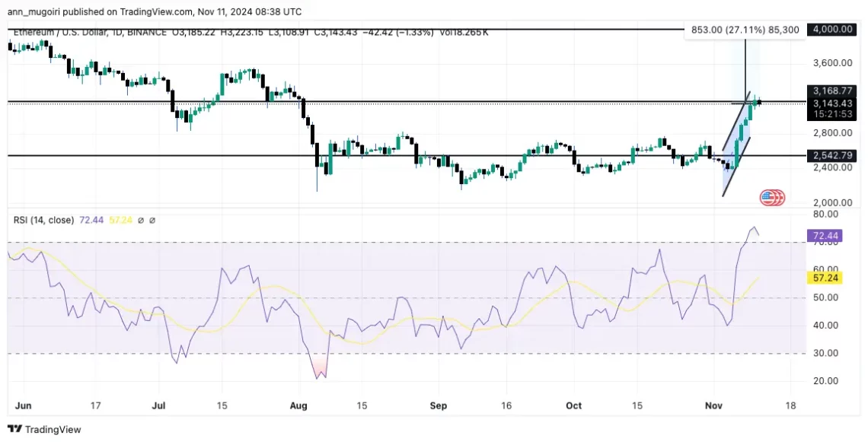Screen dimensions: 868x442
Task: Select the US flag icon on the chart
Action: pos(771,197)
